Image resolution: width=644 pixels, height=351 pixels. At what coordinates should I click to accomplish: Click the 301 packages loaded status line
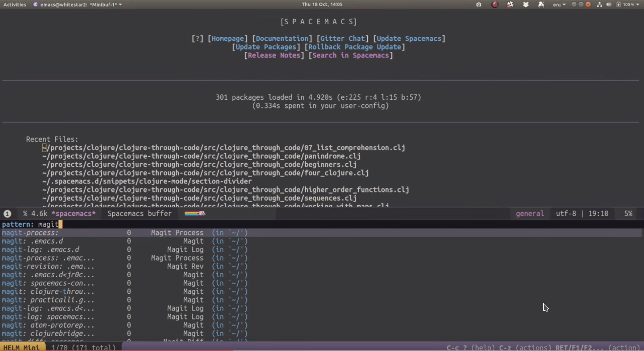318,97
